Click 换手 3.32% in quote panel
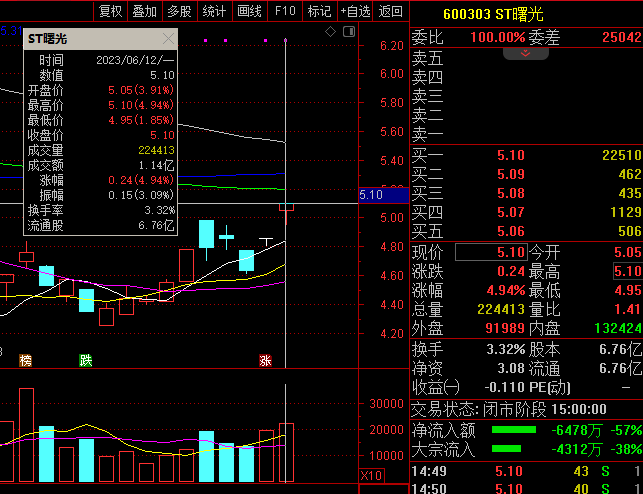The image size is (643, 494). tap(506, 349)
